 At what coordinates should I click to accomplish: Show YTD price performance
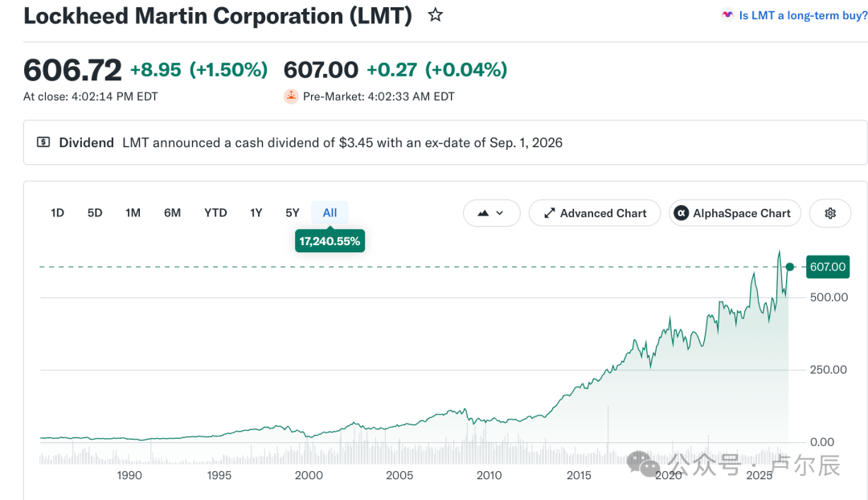215,213
